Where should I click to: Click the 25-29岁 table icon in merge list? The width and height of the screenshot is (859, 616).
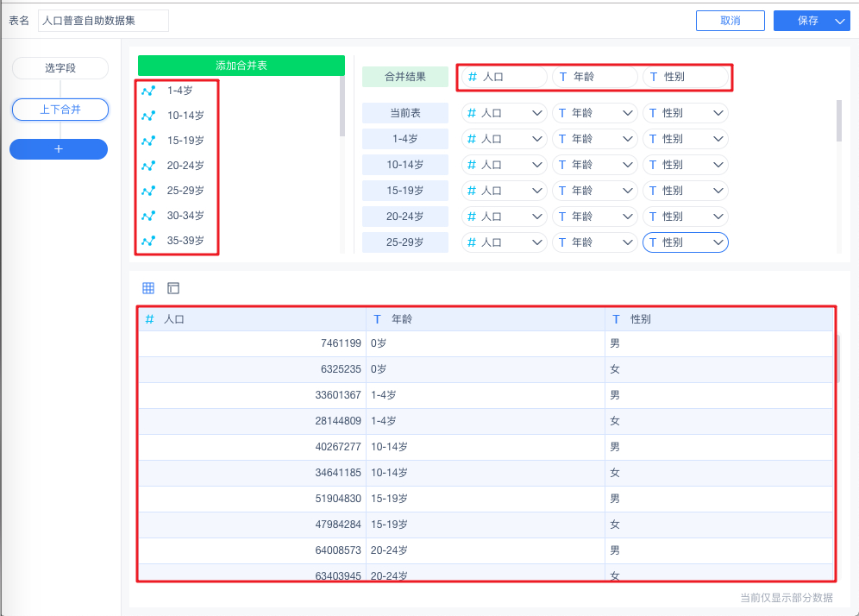pyautogui.click(x=148, y=191)
